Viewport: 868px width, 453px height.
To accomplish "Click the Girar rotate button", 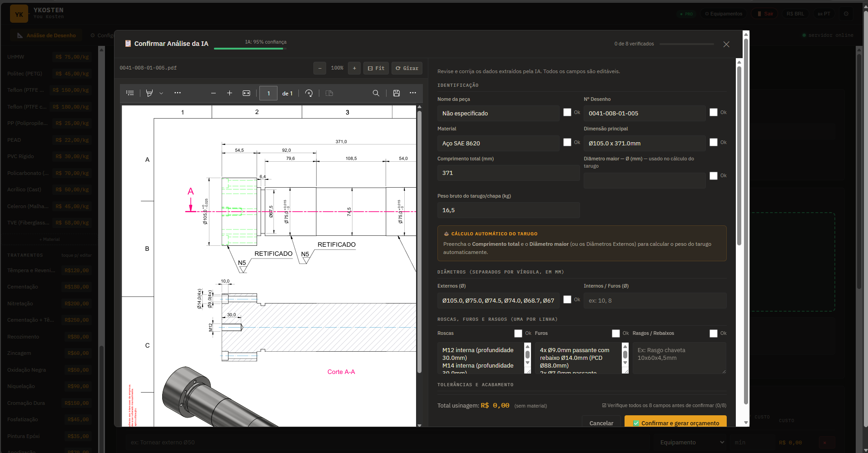I will click(x=407, y=68).
